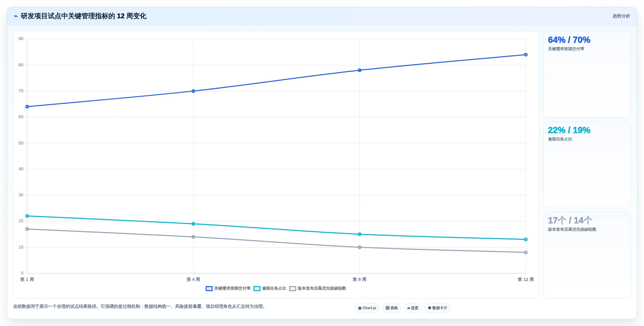The image size is (644, 326).
Task: Click the cyan data point at 第 4 周
Action: tap(193, 224)
